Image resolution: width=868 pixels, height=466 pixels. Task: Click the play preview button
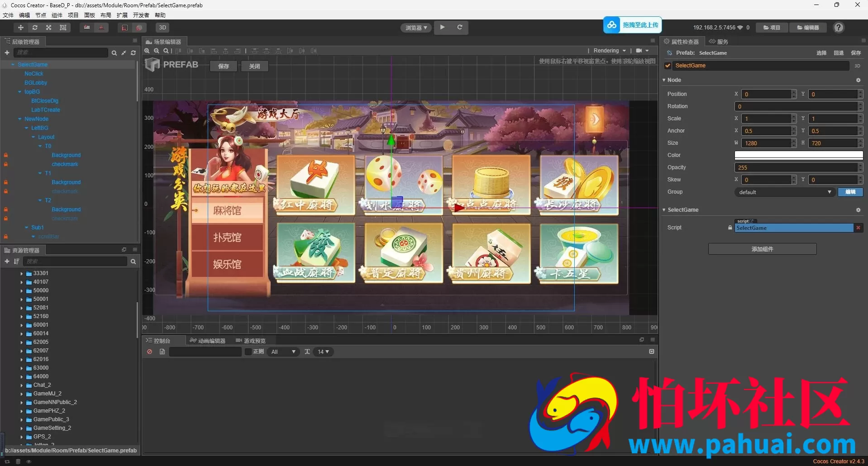point(443,27)
